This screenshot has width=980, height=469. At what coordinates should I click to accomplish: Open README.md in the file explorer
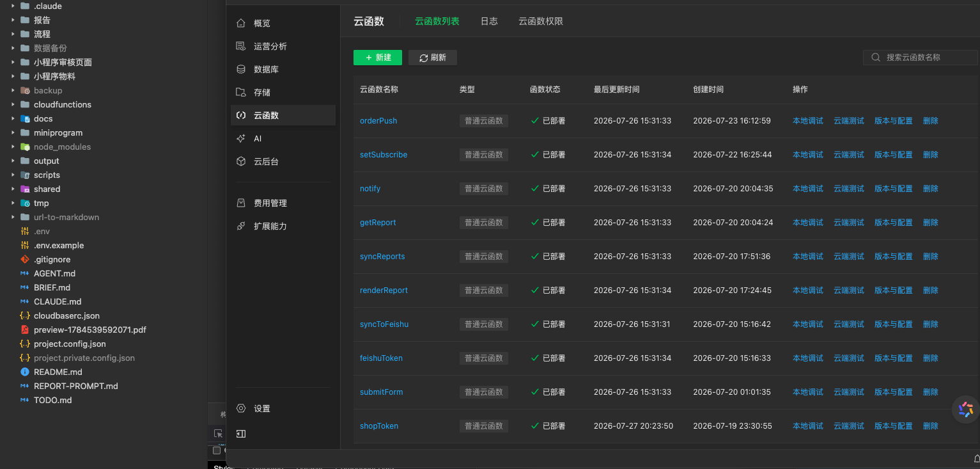coord(58,372)
